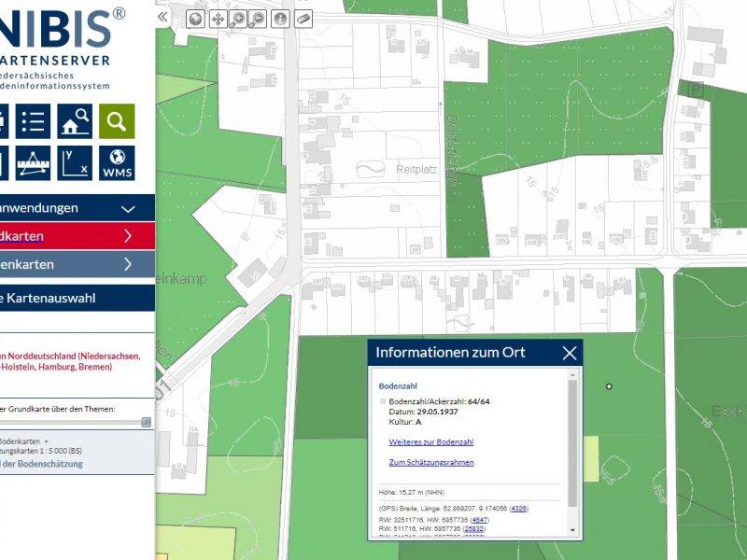Select the eraser tool on the map toolbar

click(302, 16)
